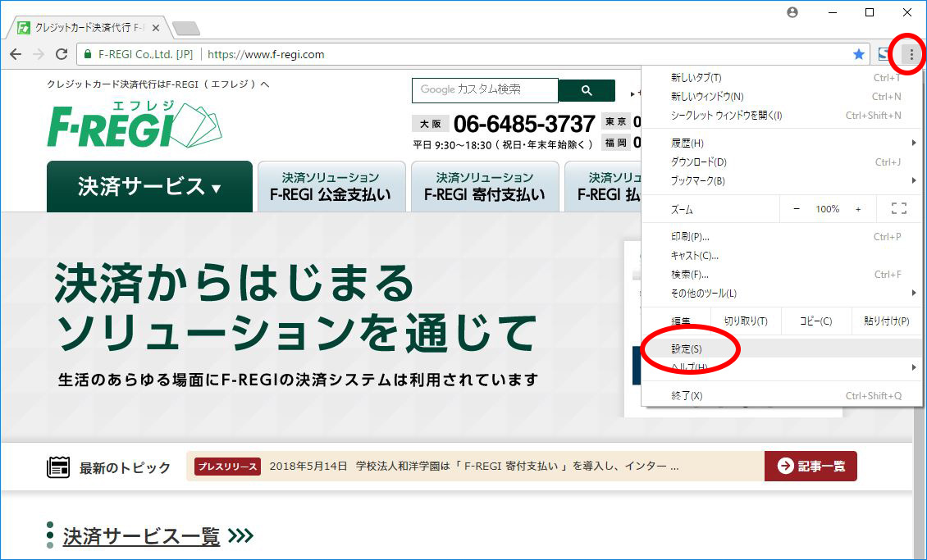Viewport: 927px width, 560px height.
Task: Reload the page with the refresh icon
Action: coord(61,54)
